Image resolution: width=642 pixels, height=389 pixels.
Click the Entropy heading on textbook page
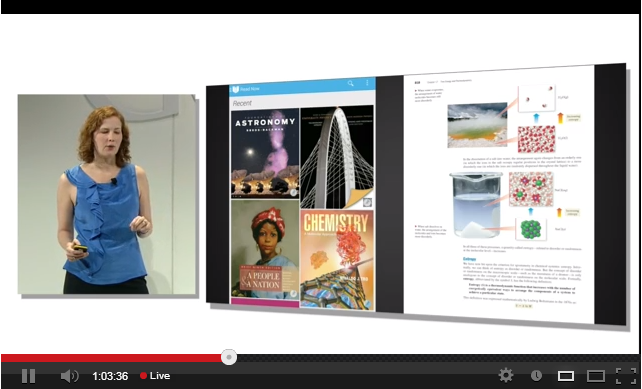click(x=469, y=259)
